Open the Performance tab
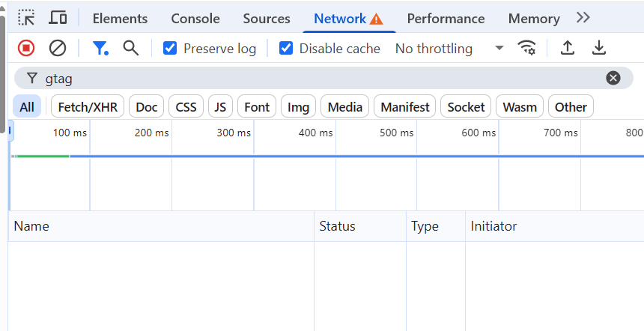Image resolution: width=644 pixels, height=331 pixels. [x=446, y=19]
